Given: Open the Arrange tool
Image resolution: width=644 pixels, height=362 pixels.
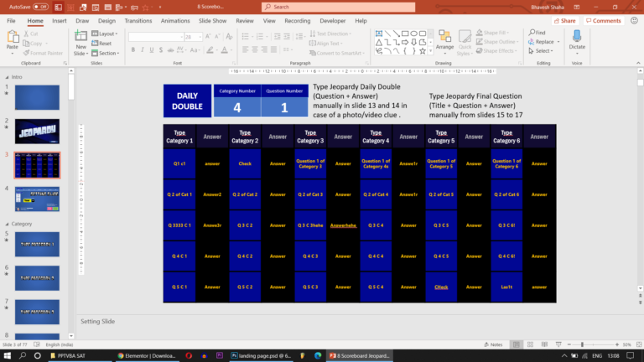Looking at the screenshot, I should point(444,42).
